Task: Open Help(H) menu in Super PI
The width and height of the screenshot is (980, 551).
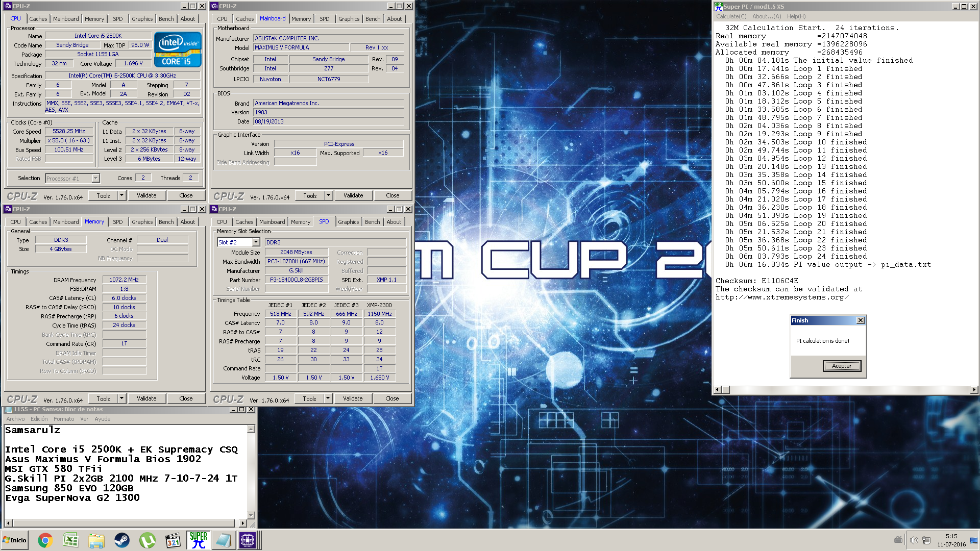Action: point(796,16)
